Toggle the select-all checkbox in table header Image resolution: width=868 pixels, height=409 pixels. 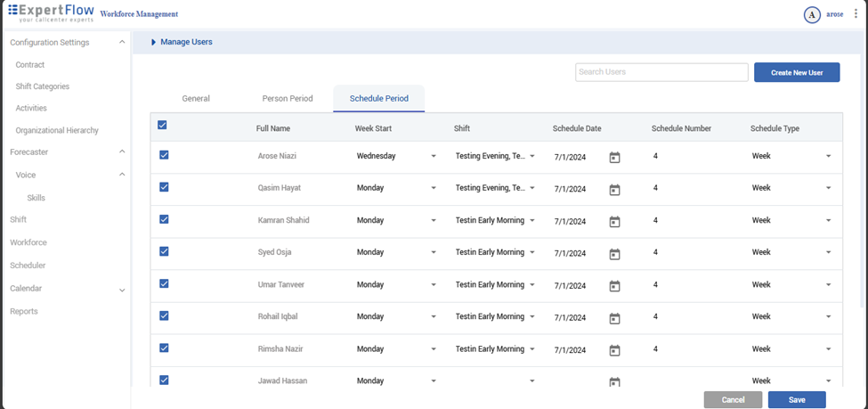pyautogui.click(x=162, y=126)
